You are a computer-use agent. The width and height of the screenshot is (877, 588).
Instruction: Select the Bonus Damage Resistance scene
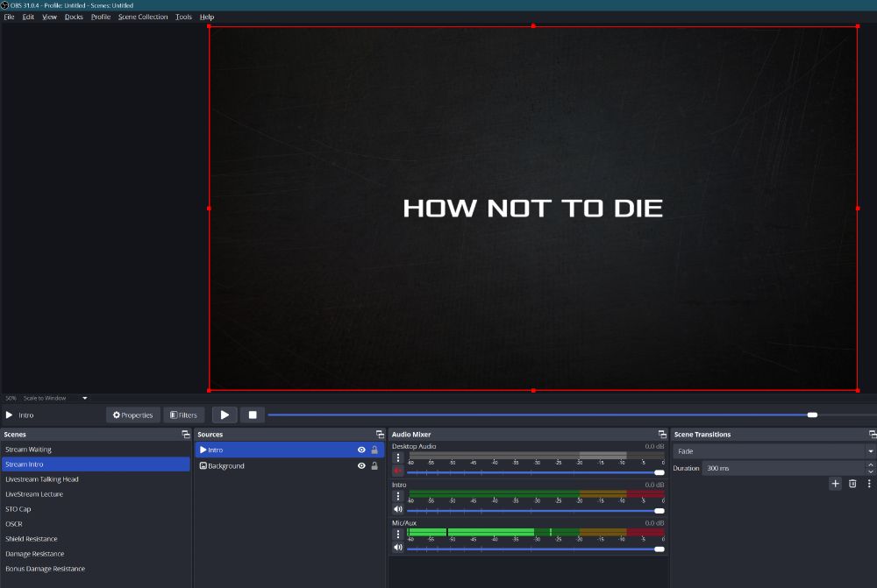point(96,569)
